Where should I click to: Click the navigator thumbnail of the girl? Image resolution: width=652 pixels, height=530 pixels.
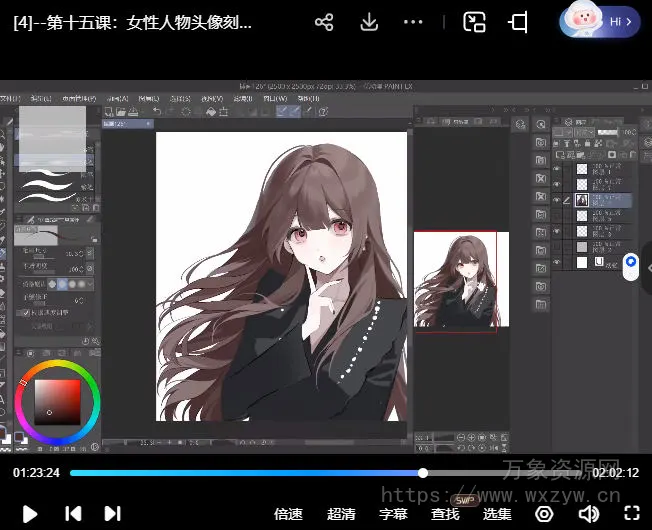(x=461, y=282)
